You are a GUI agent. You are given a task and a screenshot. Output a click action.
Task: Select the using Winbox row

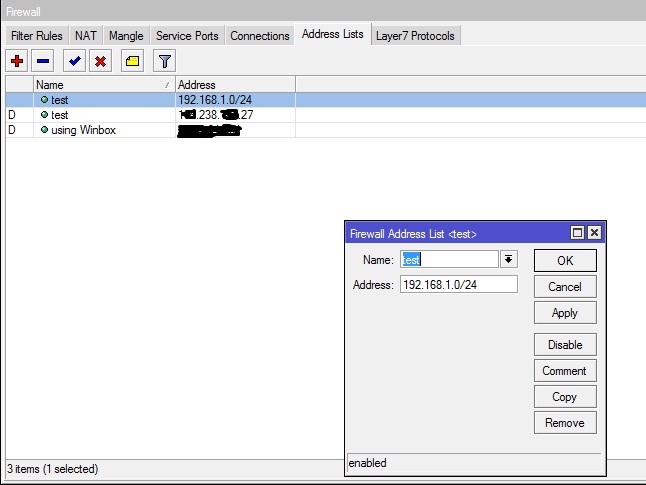325,130
